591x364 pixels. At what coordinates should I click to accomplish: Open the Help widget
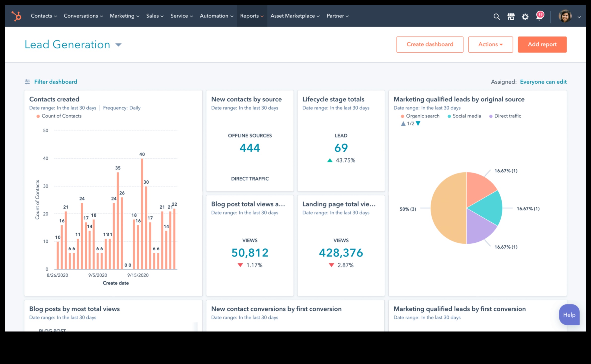pyautogui.click(x=569, y=315)
